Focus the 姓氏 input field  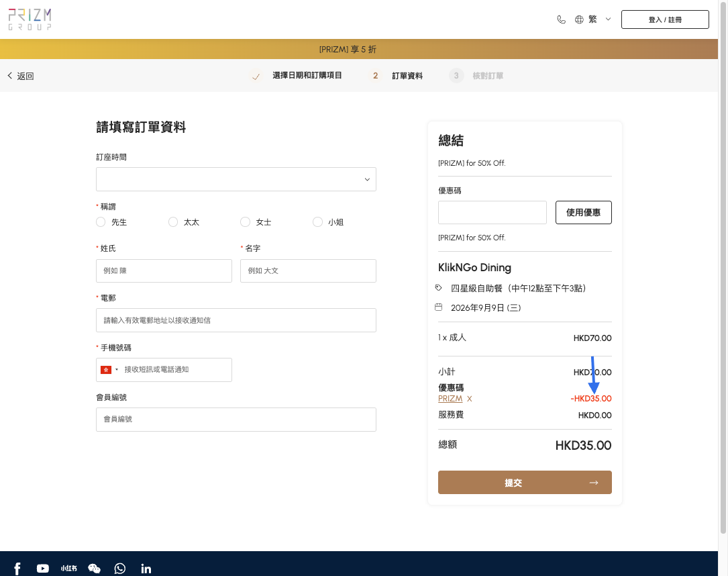[x=164, y=271]
